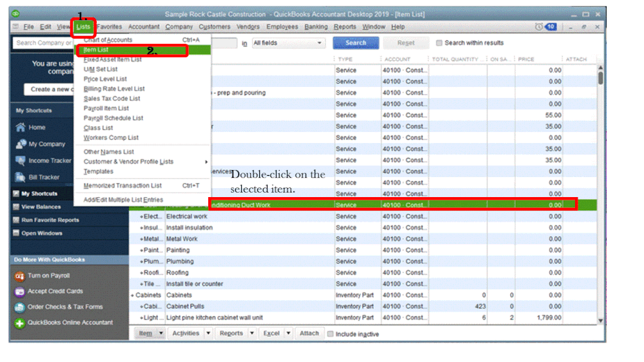Screen dimensions: 644x362
Task: Open the All fields dropdown
Action: tap(289, 43)
